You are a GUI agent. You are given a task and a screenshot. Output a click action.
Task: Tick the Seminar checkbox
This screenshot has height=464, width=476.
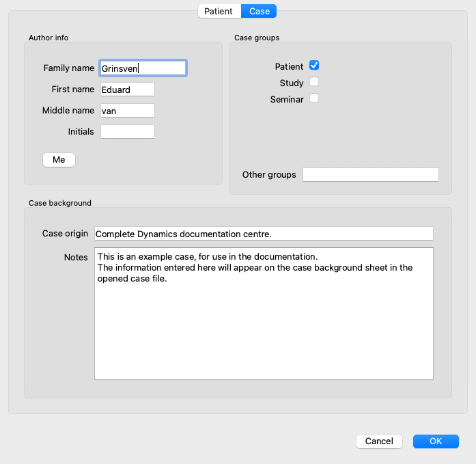click(x=314, y=98)
